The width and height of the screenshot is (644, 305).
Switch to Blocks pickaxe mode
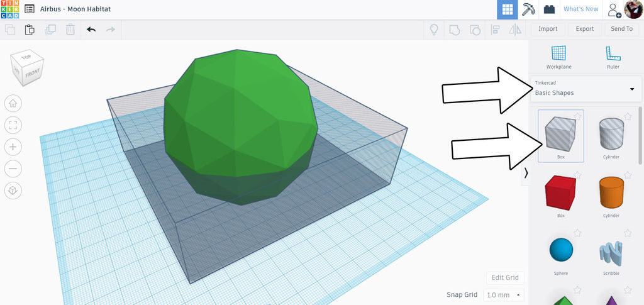coord(528,10)
